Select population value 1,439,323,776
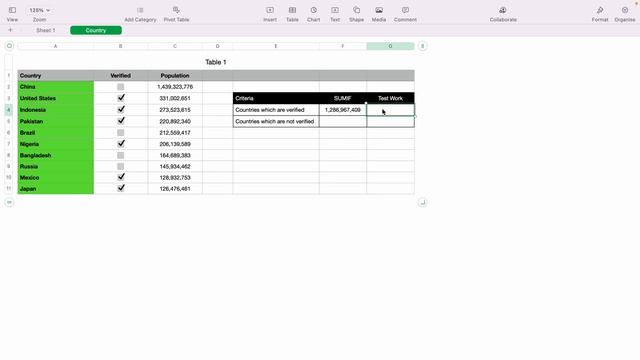 [175, 87]
